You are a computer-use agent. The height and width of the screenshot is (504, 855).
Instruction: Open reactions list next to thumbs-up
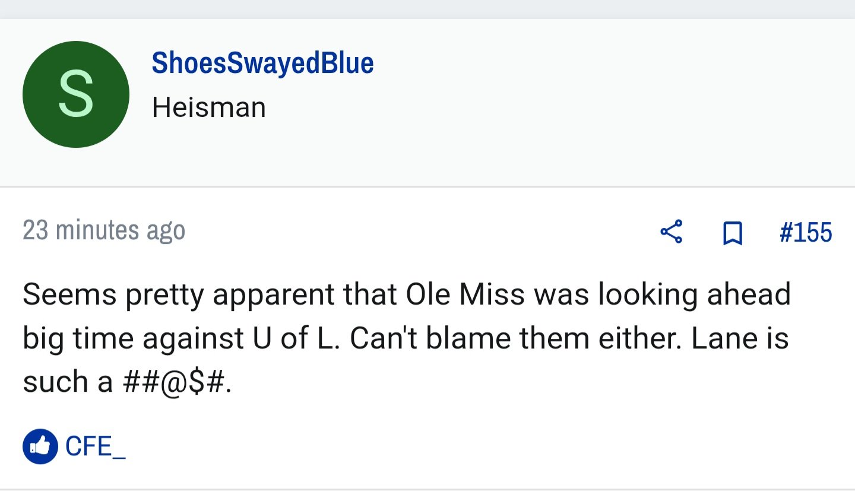(x=96, y=446)
